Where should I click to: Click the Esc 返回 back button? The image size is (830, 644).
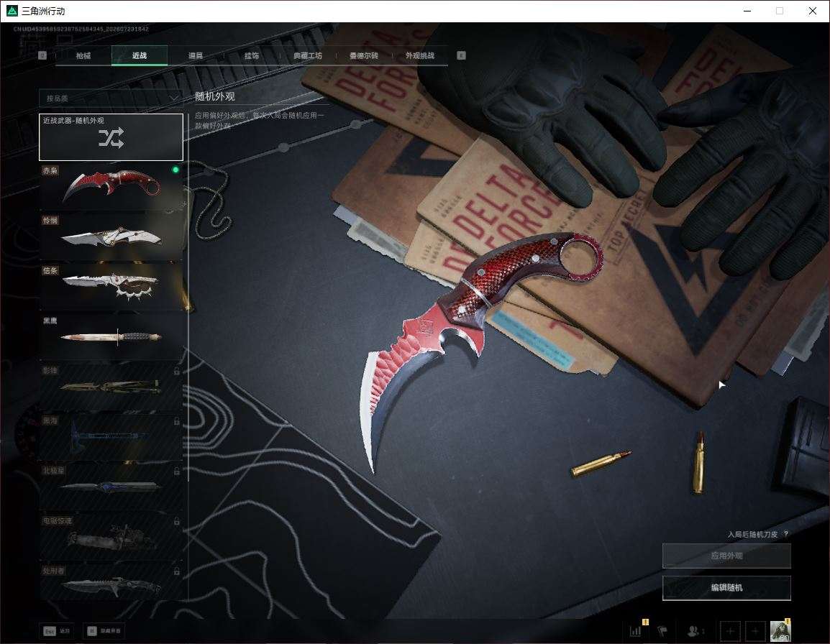click(x=57, y=631)
